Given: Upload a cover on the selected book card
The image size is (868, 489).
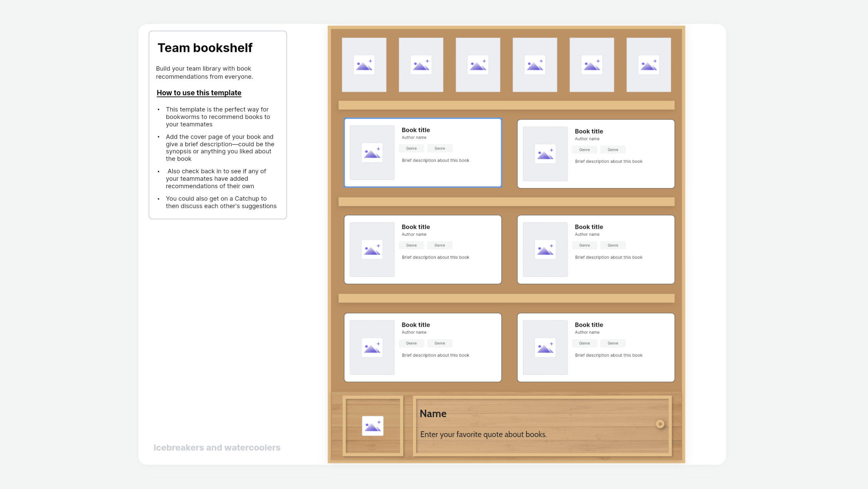Looking at the screenshot, I should point(372,153).
